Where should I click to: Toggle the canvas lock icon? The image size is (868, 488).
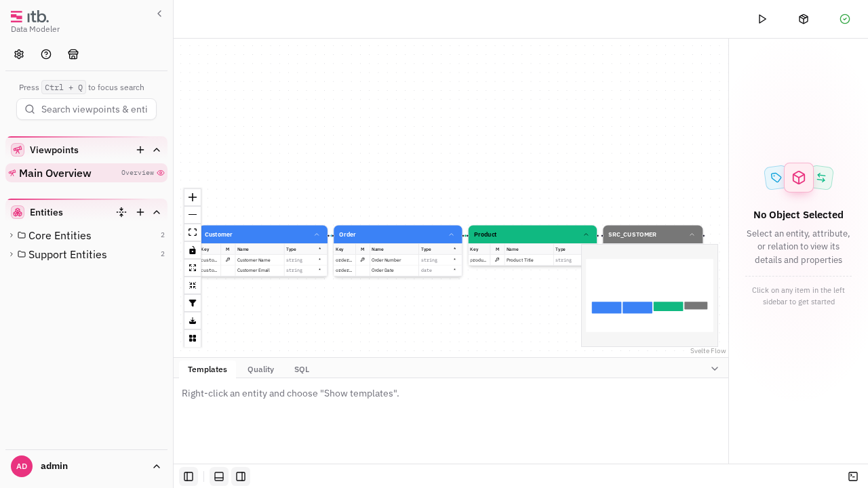tap(193, 250)
